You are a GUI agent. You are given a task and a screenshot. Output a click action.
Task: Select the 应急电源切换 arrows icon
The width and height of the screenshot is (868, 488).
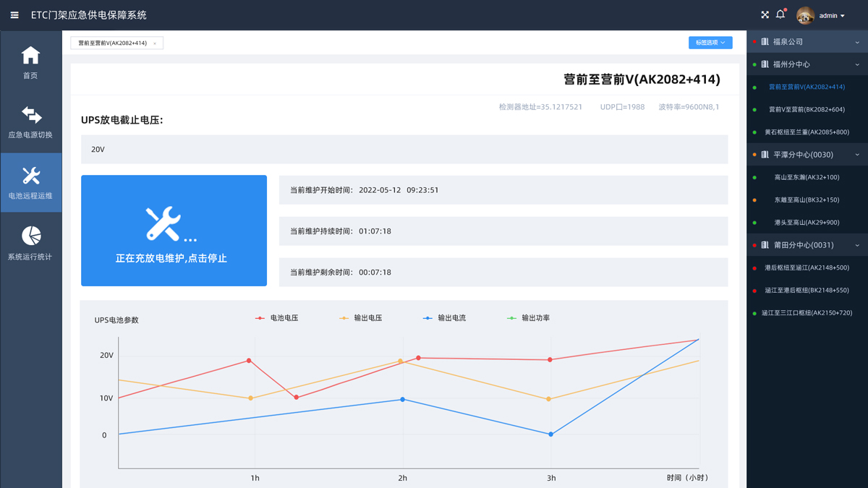coord(30,115)
